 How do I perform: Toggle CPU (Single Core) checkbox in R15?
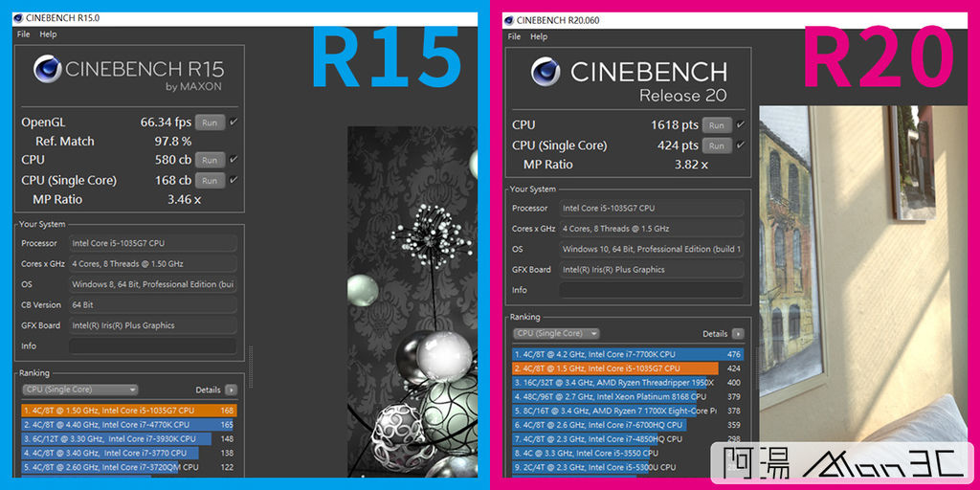pos(234,180)
